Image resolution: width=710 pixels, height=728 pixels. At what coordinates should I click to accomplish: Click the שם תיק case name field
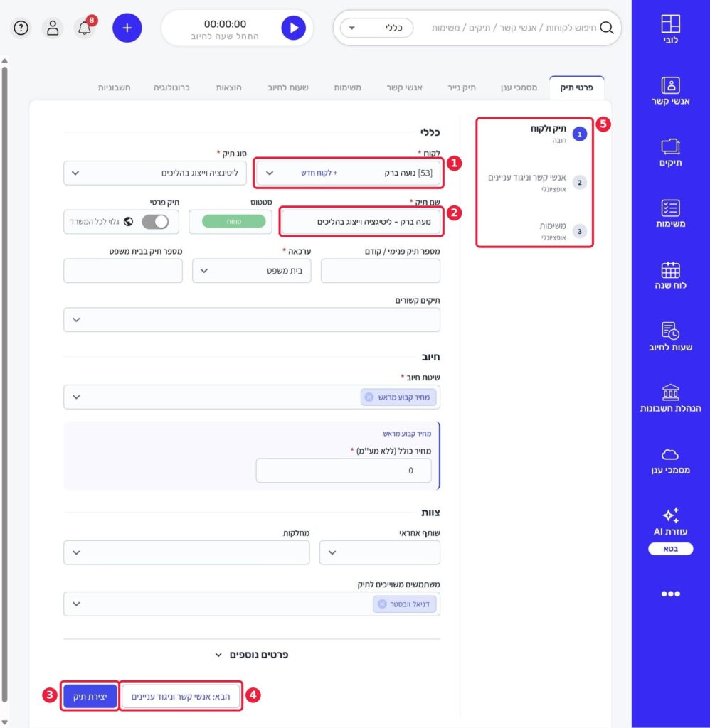(x=361, y=222)
